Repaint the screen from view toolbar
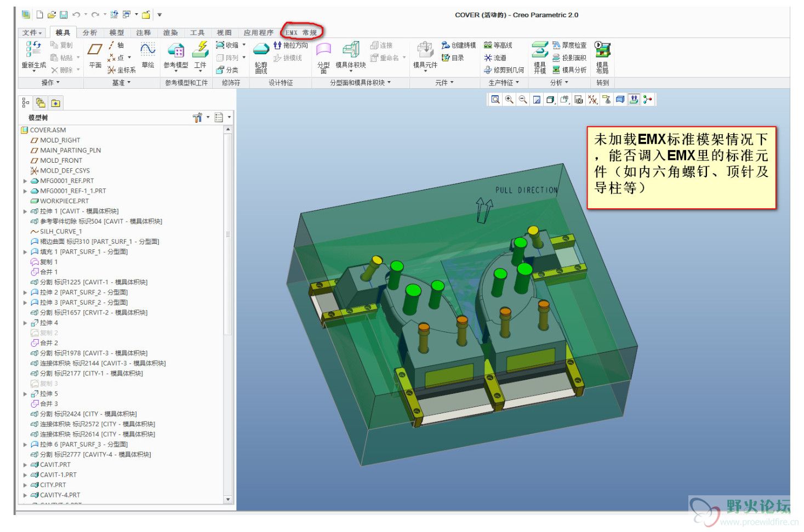 click(537, 100)
